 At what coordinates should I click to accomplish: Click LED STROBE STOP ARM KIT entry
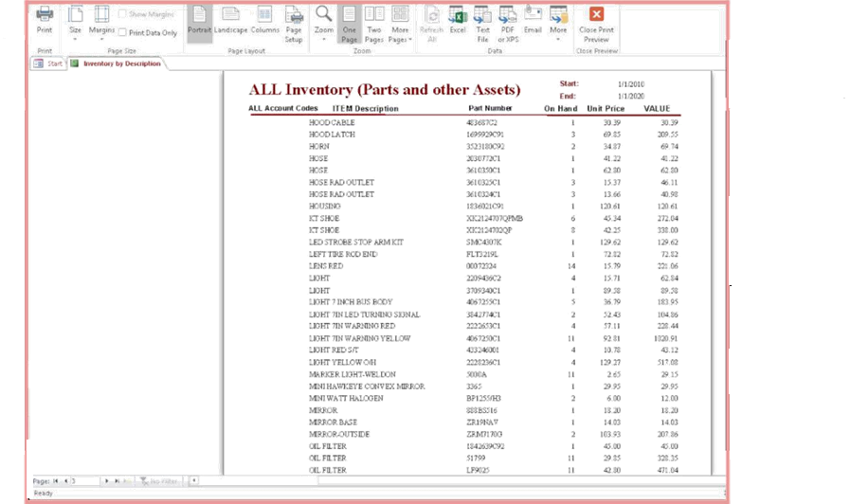(x=356, y=243)
